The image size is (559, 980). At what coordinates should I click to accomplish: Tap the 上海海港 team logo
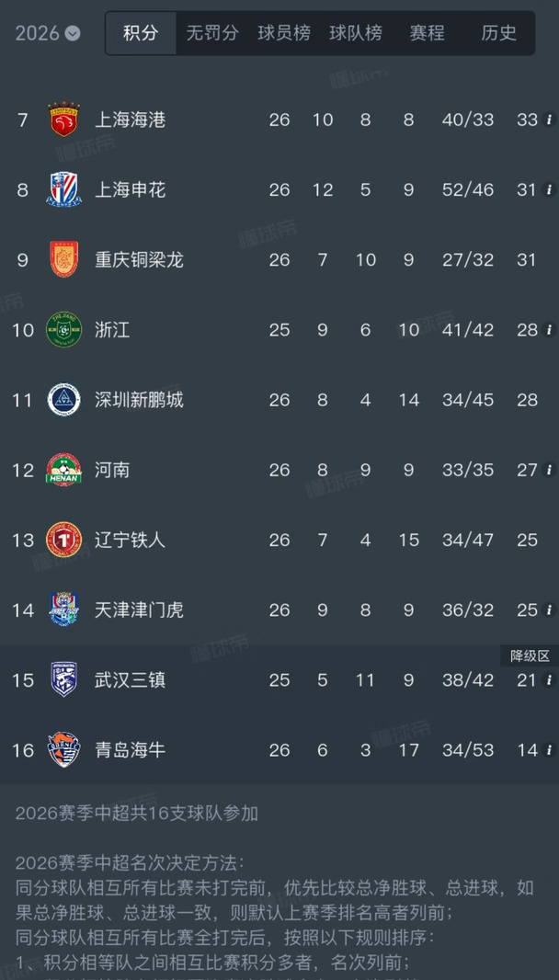[x=63, y=120]
